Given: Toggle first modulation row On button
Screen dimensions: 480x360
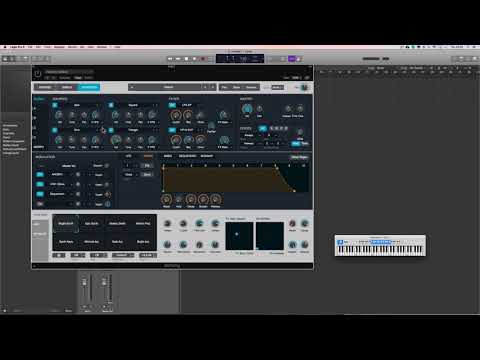Looking at the screenshot, I should (x=40, y=174).
